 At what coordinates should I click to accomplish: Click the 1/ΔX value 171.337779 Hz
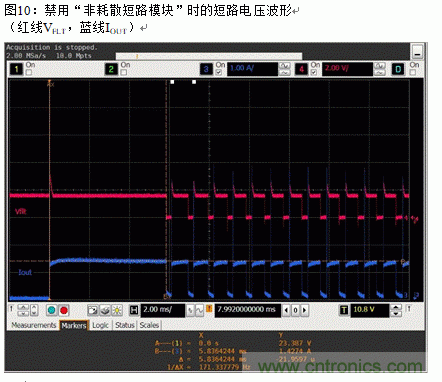(223, 367)
